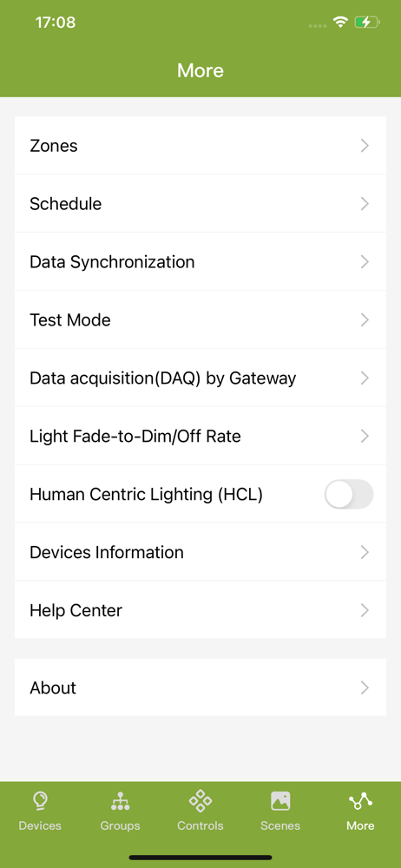Tap the arrow beside Test Mode
Image resolution: width=401 pixels, height=868 pixels.
tap(365, 319)
